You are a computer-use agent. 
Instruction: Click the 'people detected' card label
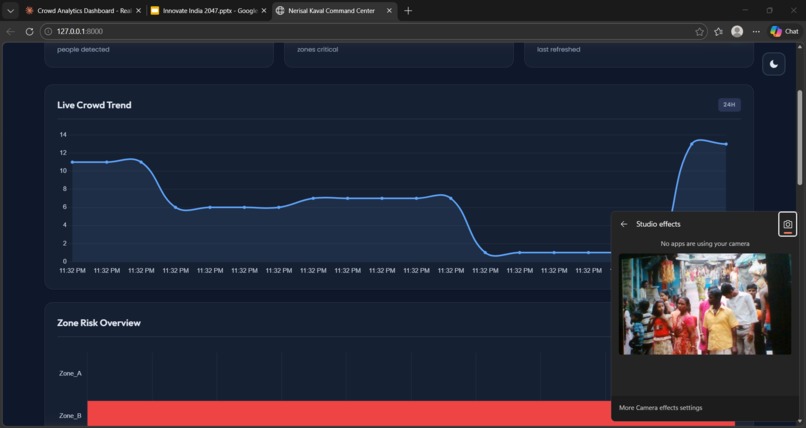(x=83, y=49)
